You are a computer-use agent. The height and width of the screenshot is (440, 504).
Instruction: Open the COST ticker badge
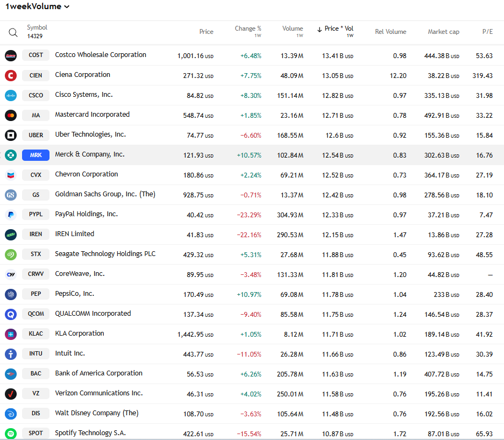tap(36, 55)
